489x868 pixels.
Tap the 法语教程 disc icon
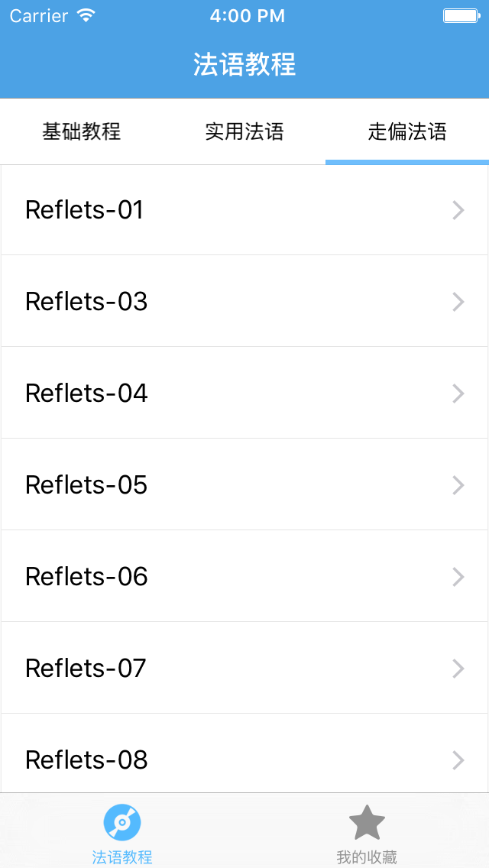[122, 822]
